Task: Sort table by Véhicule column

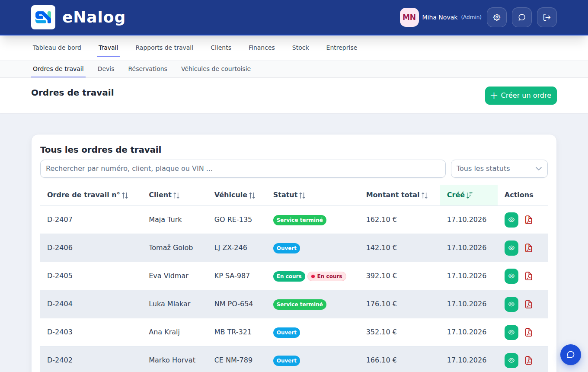Action: (235, 195)
